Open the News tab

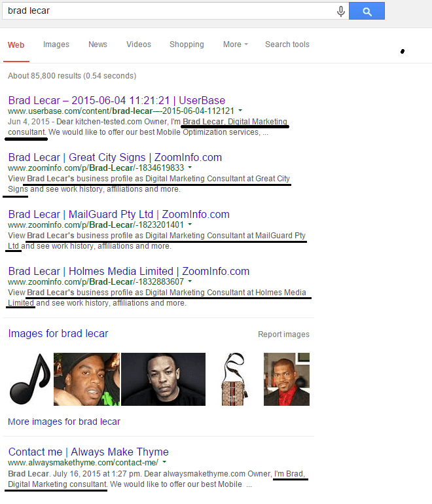coord(98,45)
